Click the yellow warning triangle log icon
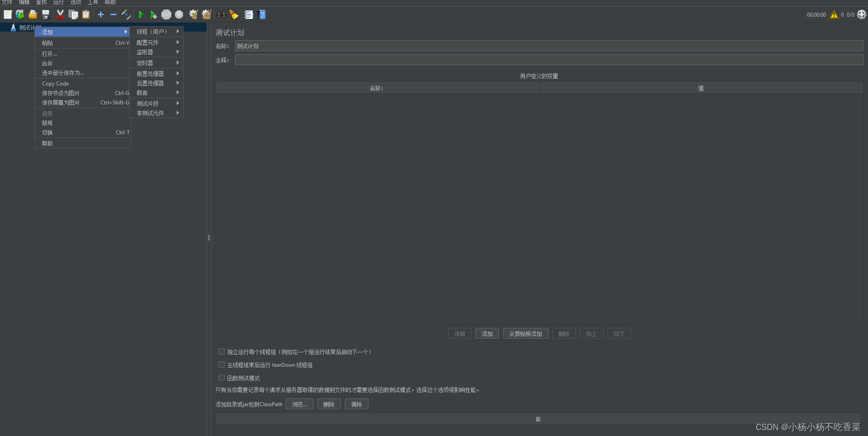The height and width of the screenshot is (436, 868). [x=834, y=14]
